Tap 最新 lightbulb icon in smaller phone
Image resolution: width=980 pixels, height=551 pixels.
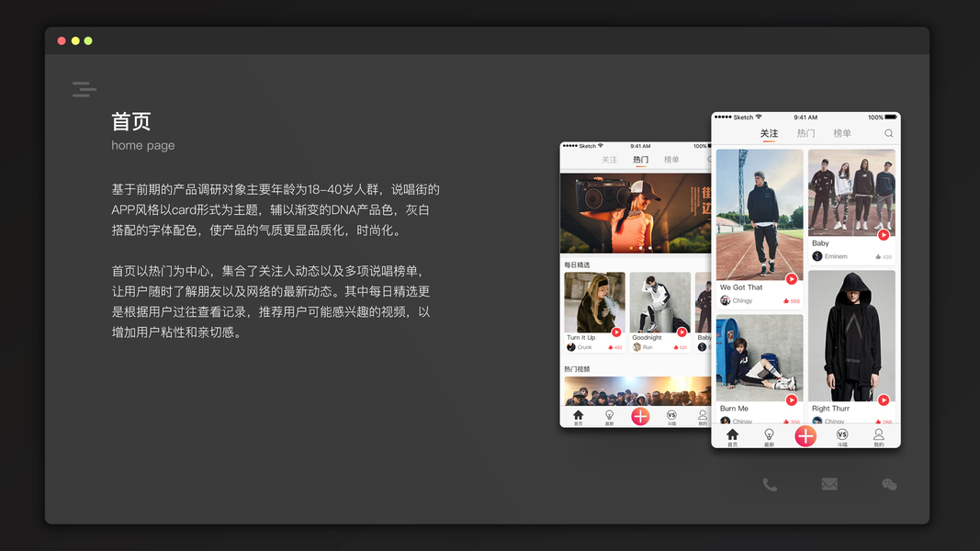tap(609, 417)
